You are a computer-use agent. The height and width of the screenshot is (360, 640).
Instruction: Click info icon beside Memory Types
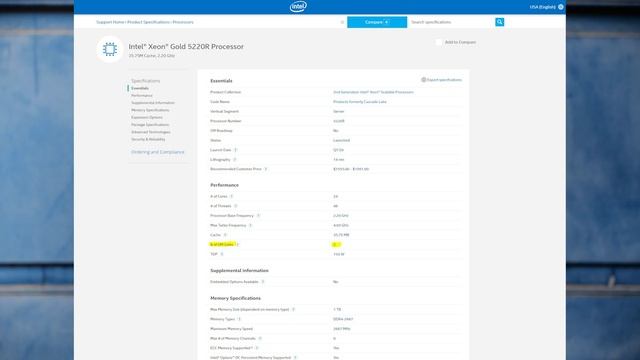pos(240,319)
